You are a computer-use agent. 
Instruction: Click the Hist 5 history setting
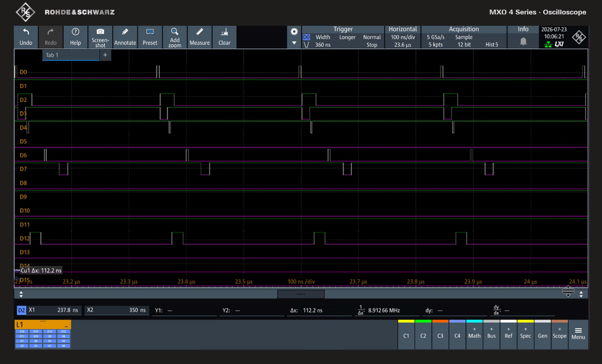point(492,45)
